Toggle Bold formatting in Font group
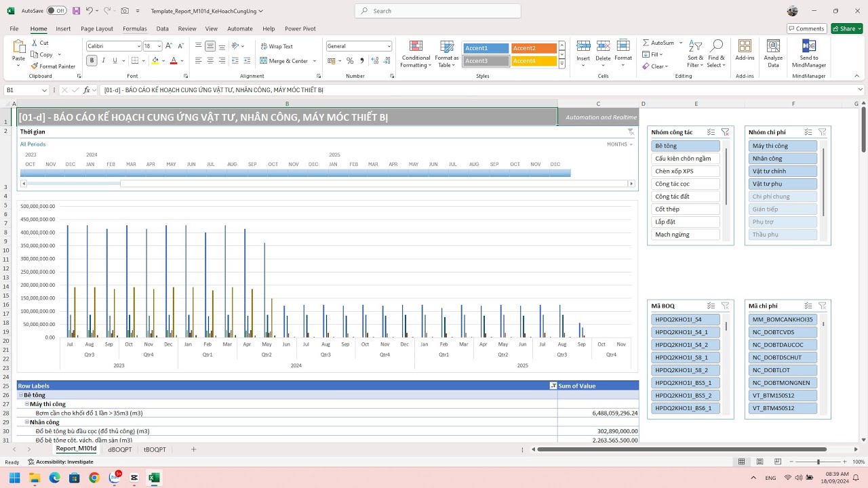Screen dimensions: 868x488 [x=92, y=60]
